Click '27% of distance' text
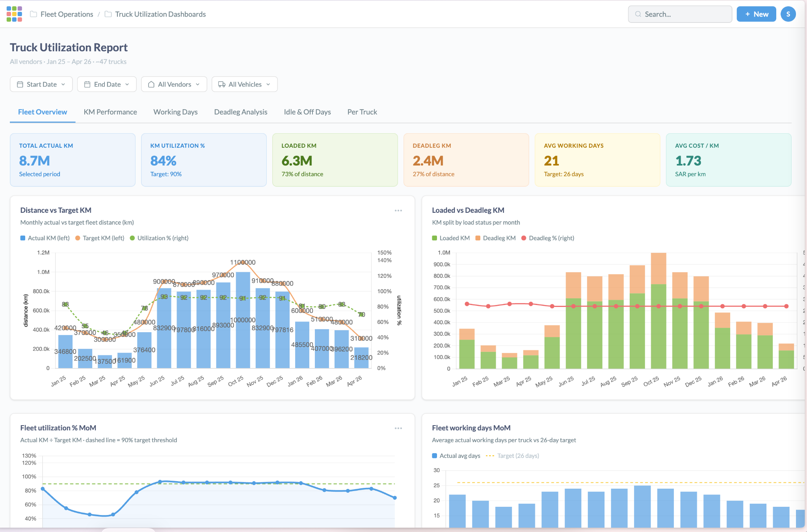The width and height of the screenshot is (807, 532). [433, 174]
